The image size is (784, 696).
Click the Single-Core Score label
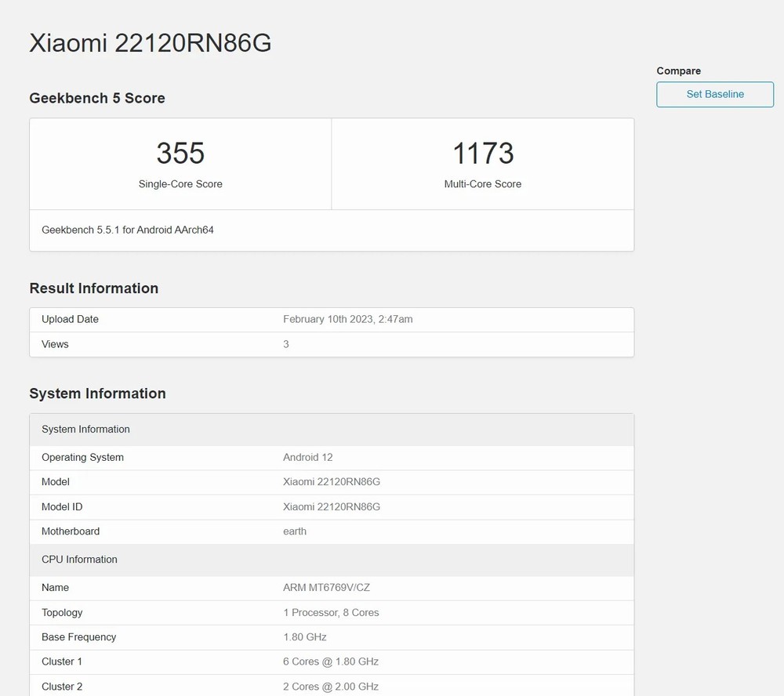click(x=180, y=184)
